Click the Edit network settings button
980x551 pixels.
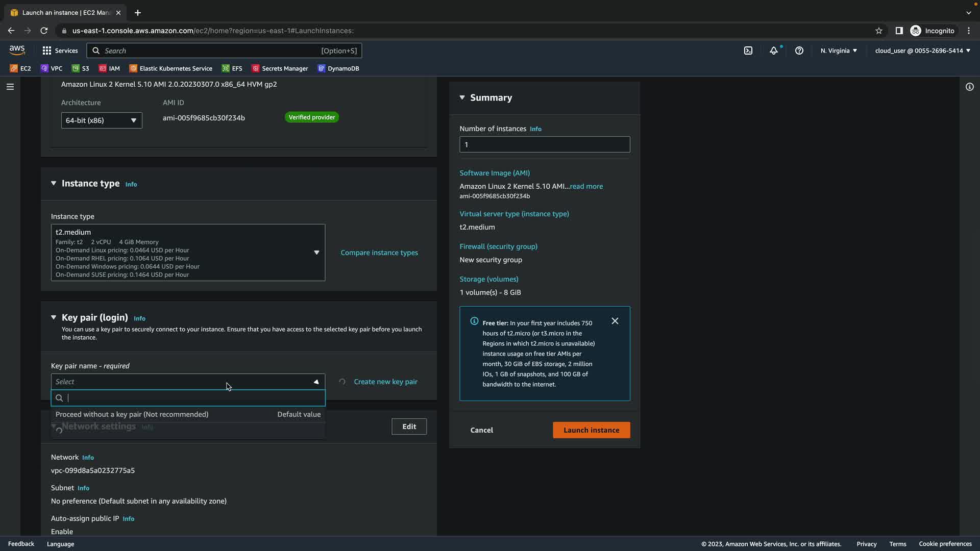point(409,427)
